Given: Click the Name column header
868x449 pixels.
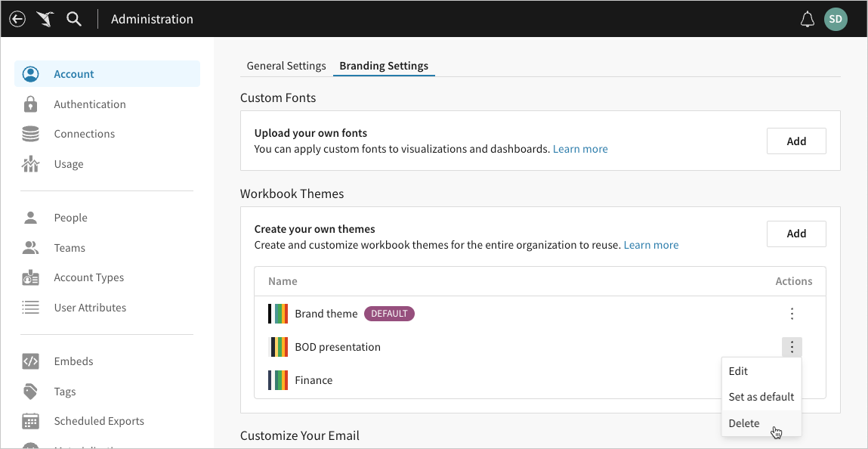Looking at the screenshot, I should (x=283, y=281).
